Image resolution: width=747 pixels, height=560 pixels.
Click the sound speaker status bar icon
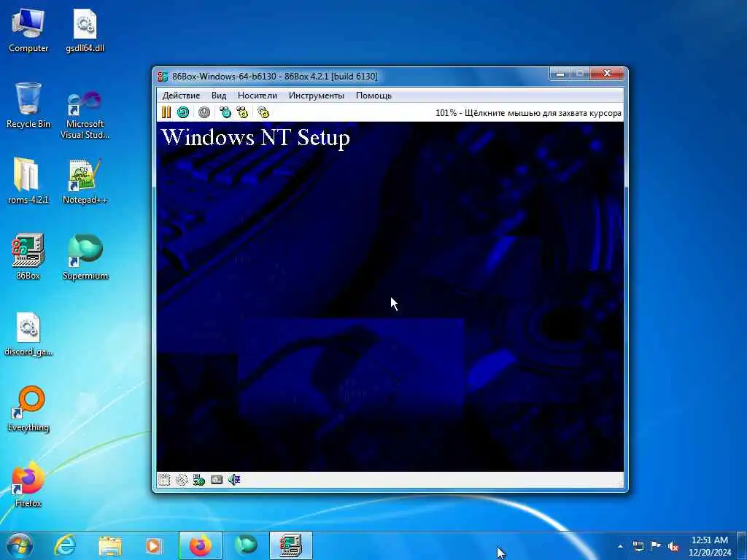click(234, 480)
